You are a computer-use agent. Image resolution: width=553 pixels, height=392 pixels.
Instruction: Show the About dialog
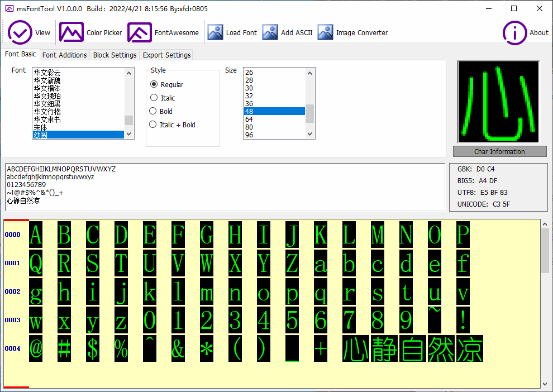526,32
